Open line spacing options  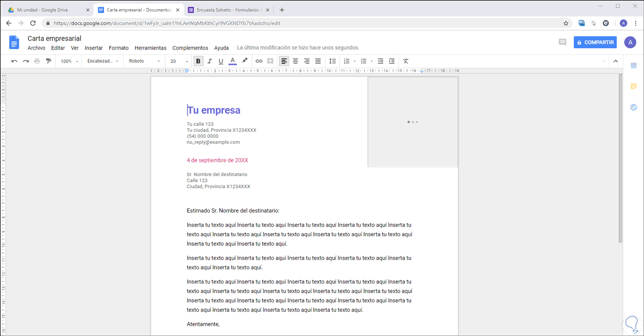coord(332,61)
